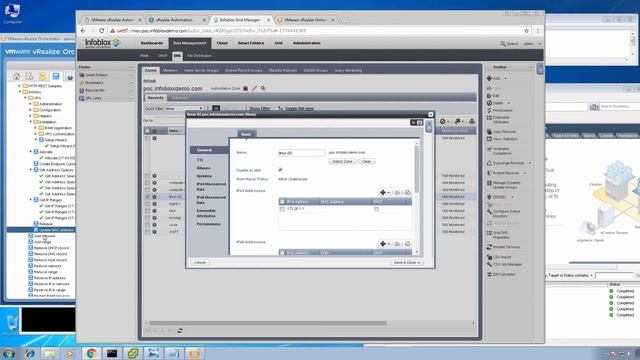Click Copy Records in the Toolbar panel
640x360 pixels.
point(504,132)
